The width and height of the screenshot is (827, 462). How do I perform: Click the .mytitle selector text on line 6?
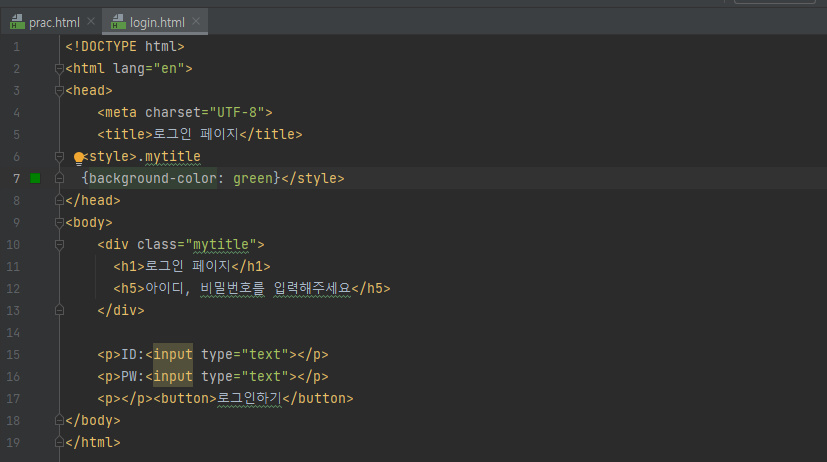click(x=169, y=157)
